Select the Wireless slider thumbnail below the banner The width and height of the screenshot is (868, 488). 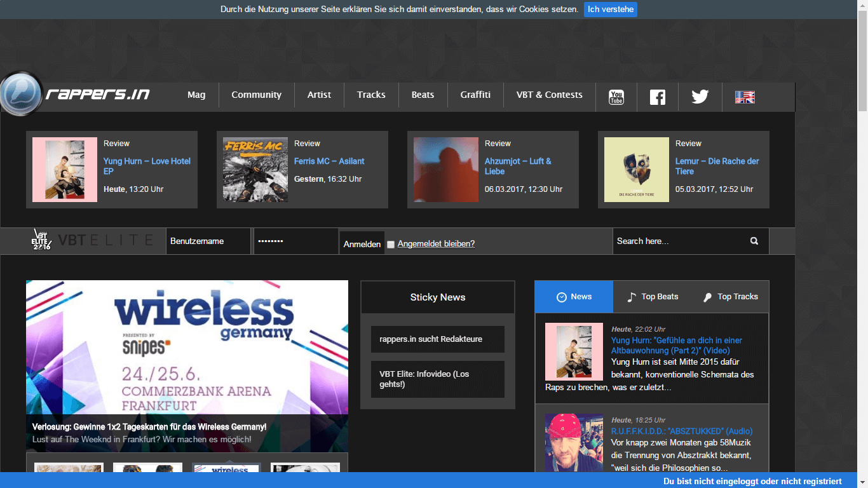(x=226, y=468)
